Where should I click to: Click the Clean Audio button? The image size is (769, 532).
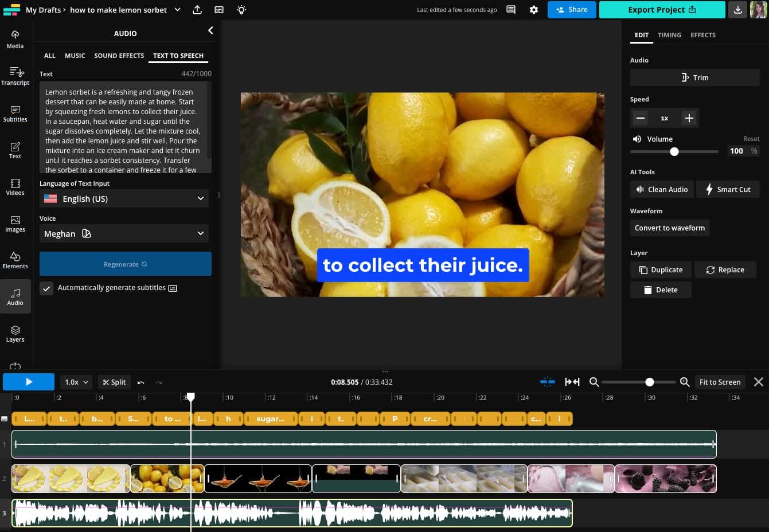662,190
